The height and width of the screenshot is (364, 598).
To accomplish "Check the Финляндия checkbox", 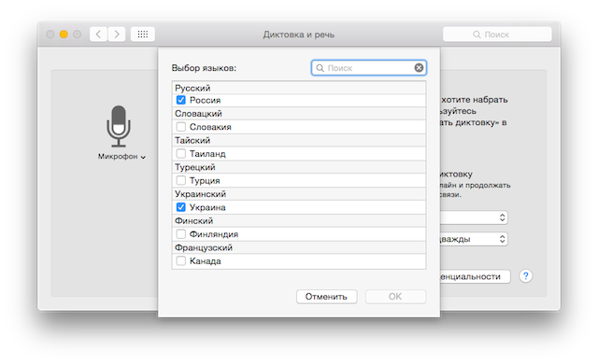I will [x=180, y=233].
